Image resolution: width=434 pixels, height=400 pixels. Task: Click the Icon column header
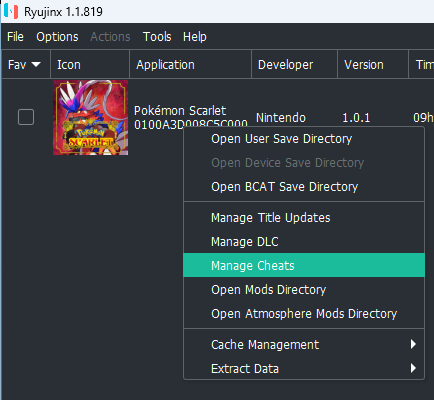click(x=90, y=64)
